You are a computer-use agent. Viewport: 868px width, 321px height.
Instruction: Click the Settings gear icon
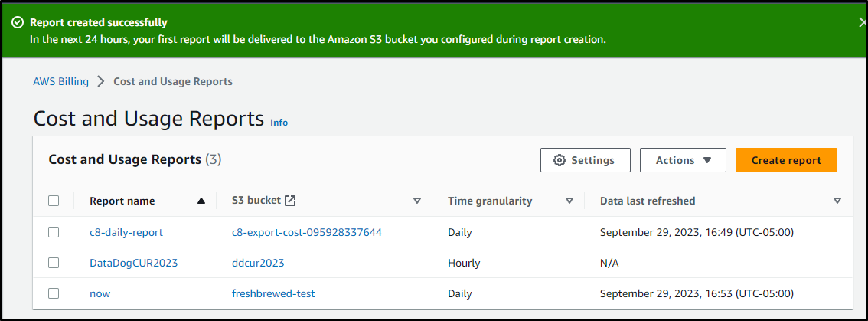click(560, 160)
